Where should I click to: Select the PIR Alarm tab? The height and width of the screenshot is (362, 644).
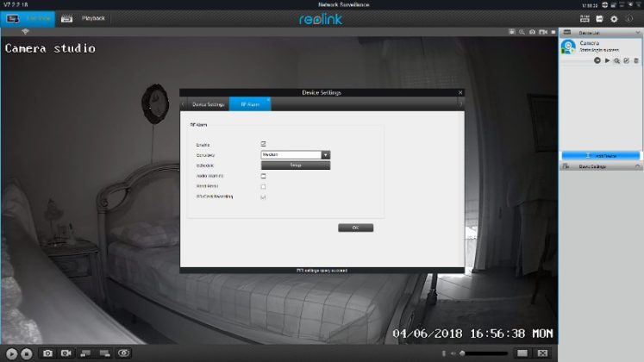[x=250, y=104]
